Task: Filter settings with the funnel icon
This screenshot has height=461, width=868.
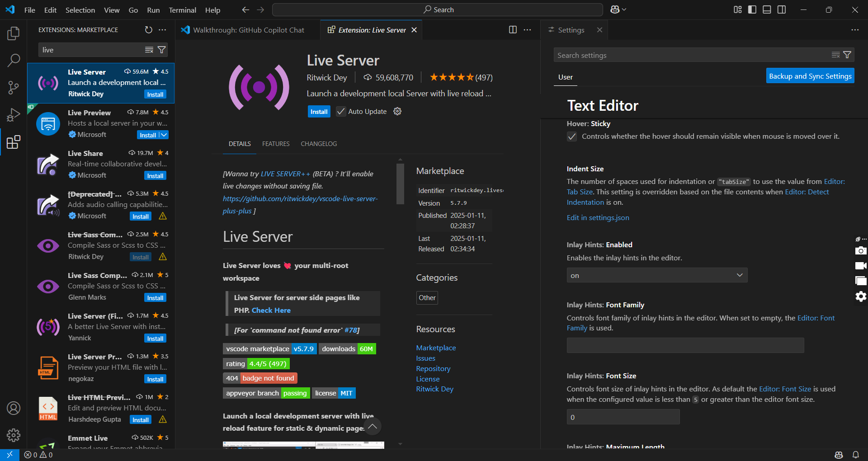Action: point(848,55)
